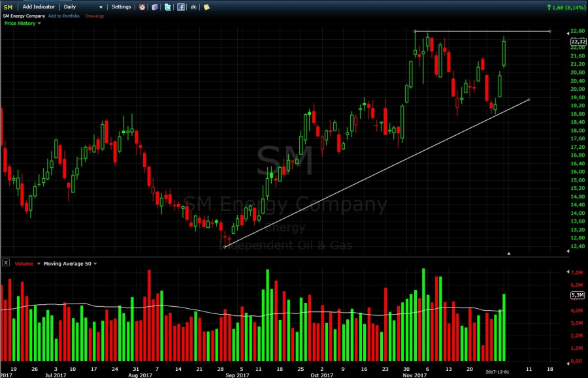
Task: Select the resistance line right endpoint handle
Action: 549,31
